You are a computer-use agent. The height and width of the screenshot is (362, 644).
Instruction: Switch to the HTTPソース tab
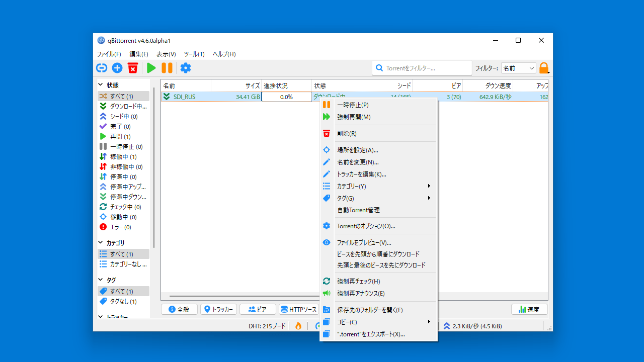(x=299, y=309)
